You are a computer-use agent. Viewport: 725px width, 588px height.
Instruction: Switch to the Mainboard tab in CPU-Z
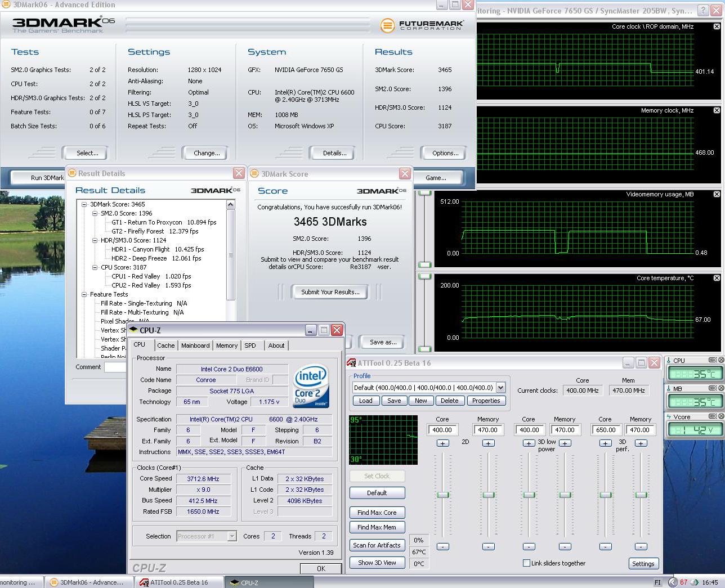coord(195,345)
